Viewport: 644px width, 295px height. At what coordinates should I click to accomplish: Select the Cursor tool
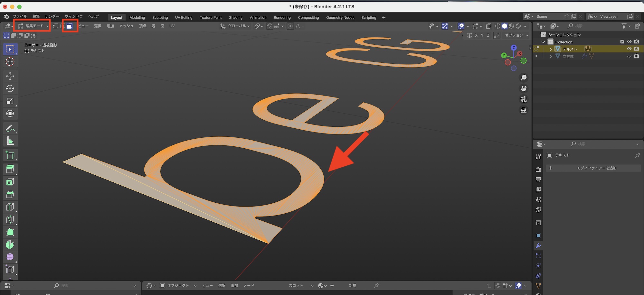coord(10,61)
